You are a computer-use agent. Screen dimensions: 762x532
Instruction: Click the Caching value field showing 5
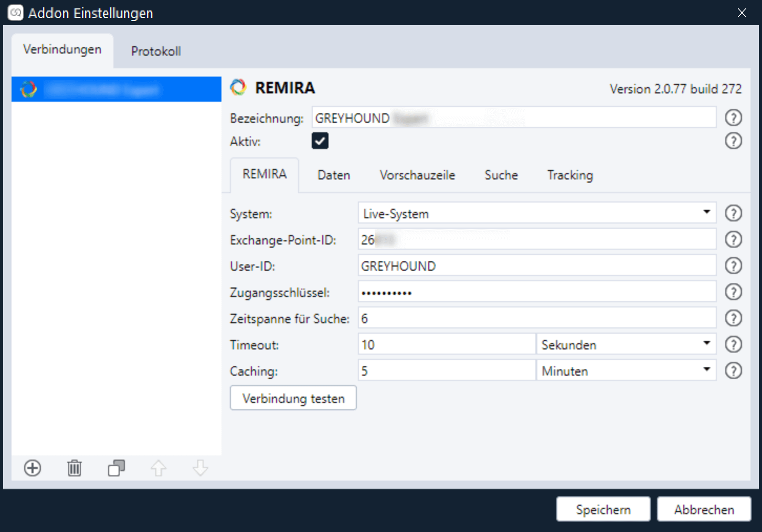pos(447,370)
